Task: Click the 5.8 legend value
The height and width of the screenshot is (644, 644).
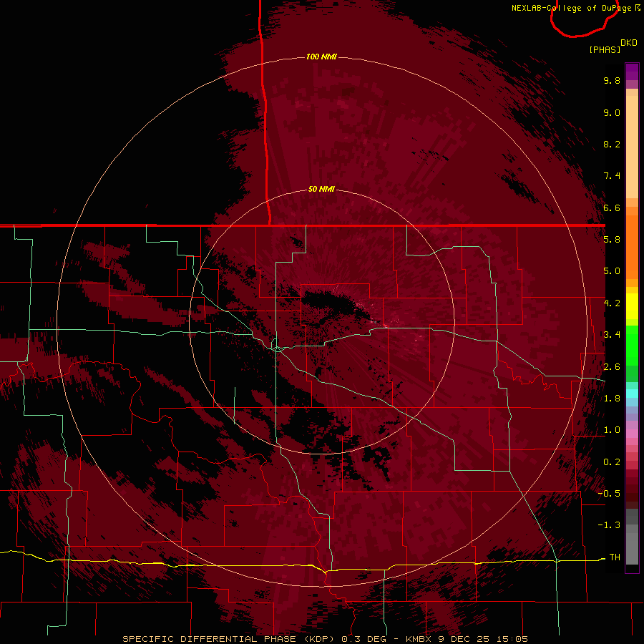Action: 612,240
